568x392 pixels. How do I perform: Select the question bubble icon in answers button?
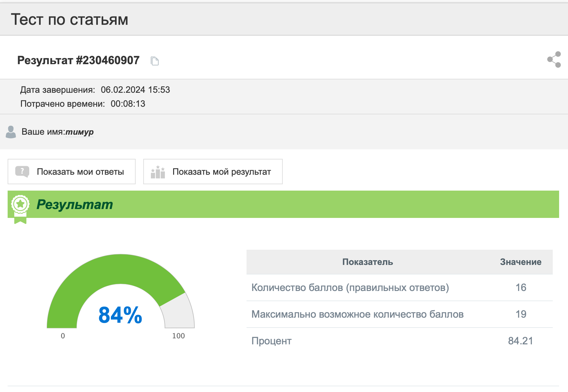[22, 172]
